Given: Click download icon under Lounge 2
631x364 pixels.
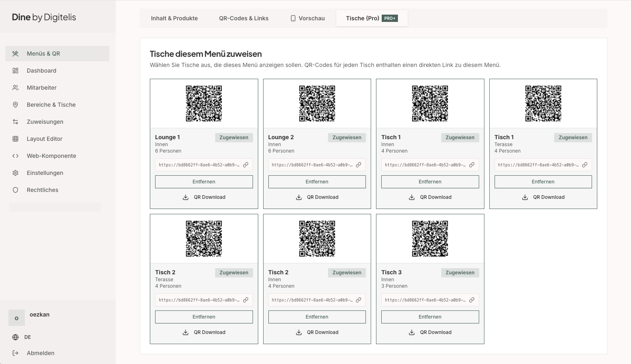Looking at the screenshot, I should coord(299,197).
